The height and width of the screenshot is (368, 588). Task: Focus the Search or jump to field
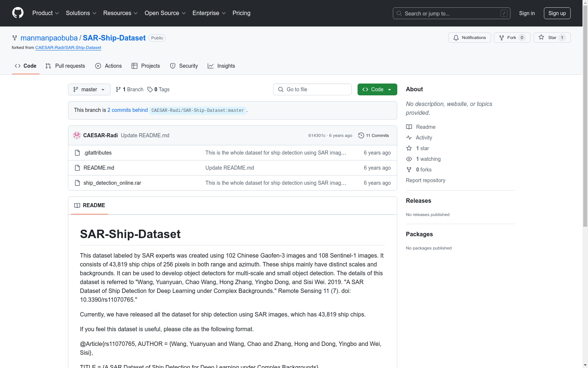(x=452, y=13)
